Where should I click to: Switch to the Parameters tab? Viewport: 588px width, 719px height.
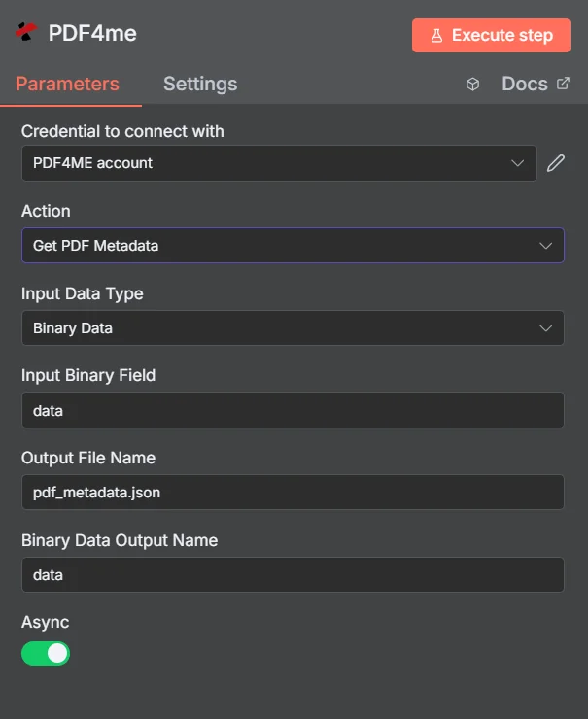pyautogui.click(x=67, y=84)
